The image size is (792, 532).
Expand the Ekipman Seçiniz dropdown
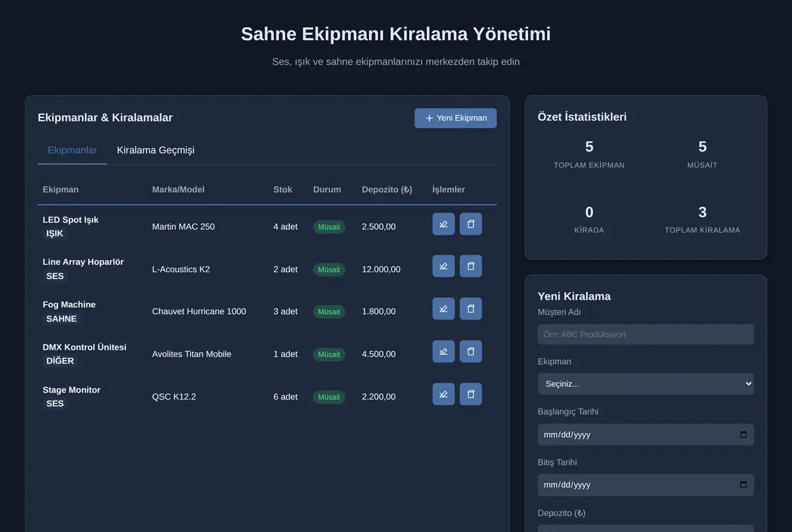(x=645, y=383)
